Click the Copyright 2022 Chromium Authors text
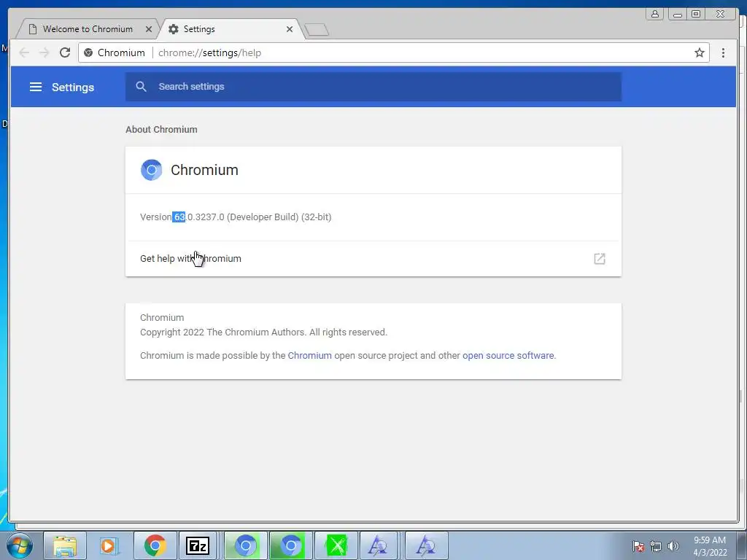747x560 pixels. pos(263,332)
